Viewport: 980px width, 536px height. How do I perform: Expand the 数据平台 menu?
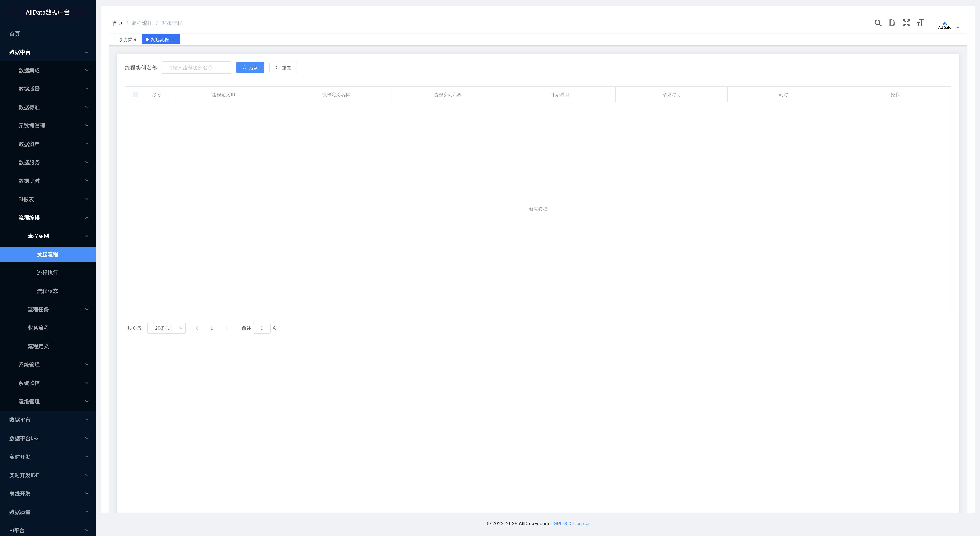coord(48,420)
